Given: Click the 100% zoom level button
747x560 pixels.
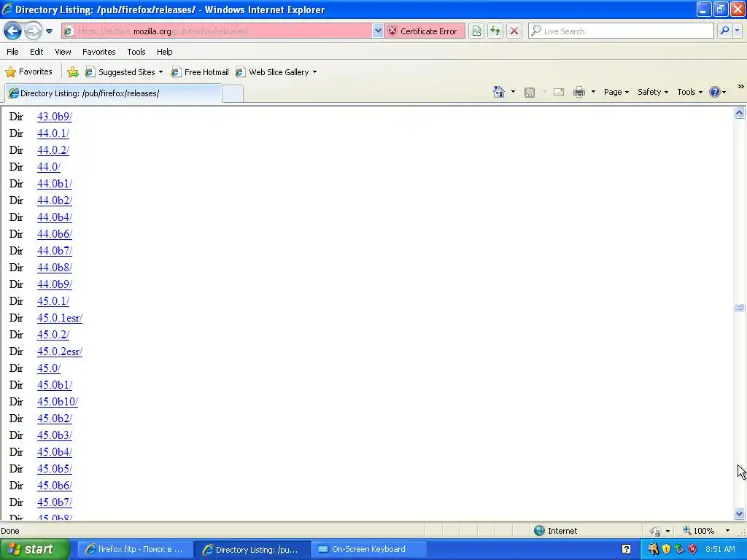Looking at the screenshot, I should (x=698, y=531).
